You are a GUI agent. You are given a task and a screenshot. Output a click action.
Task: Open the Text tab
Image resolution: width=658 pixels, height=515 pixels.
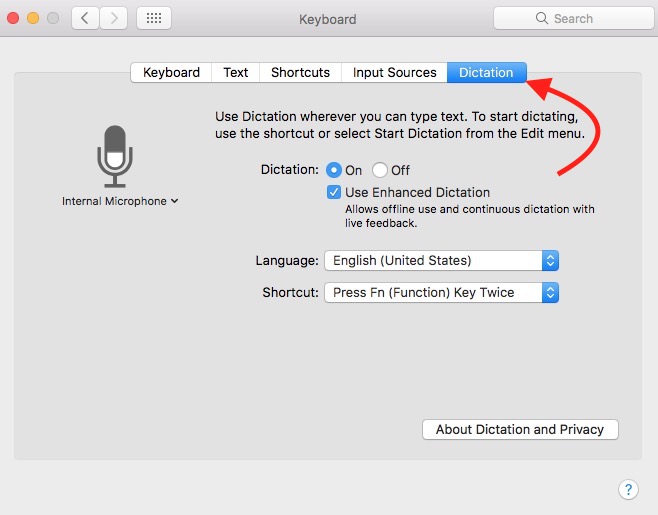point(236,72)
